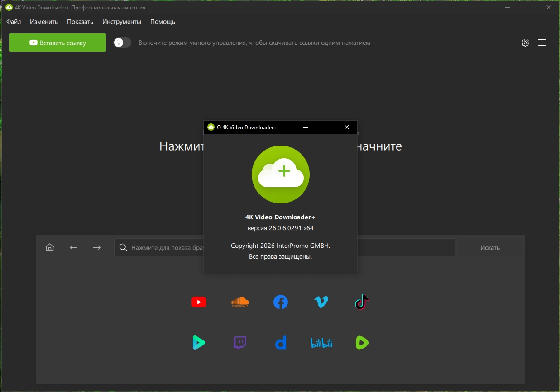Click the large green cloud logo
Image resolution: width=560 pixels, height=392 pixels.
[x=281, y=175]
